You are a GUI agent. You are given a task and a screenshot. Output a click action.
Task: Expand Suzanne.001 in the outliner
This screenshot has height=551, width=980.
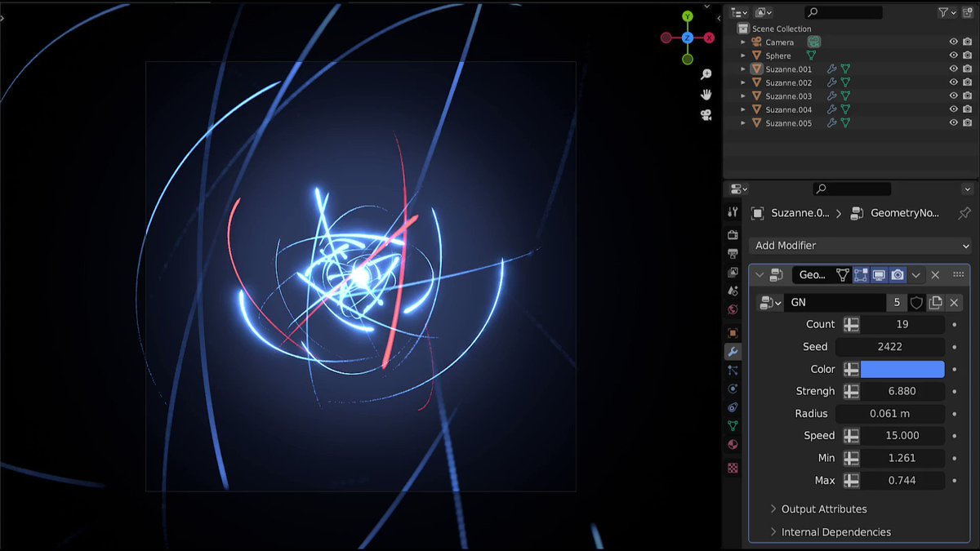(743, 69)
